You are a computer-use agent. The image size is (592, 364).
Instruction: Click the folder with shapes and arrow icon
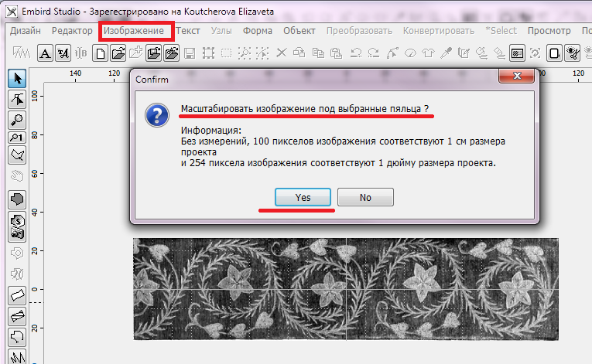172,53
